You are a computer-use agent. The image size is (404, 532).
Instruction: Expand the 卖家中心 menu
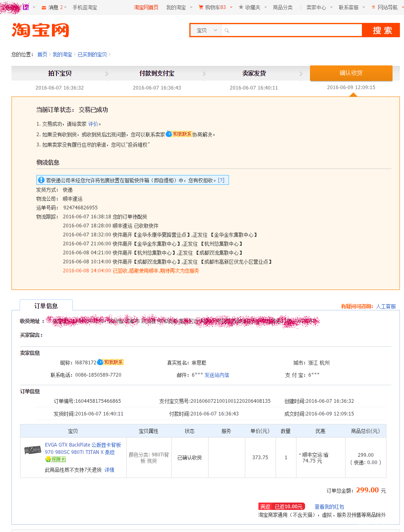pos(319,7)
